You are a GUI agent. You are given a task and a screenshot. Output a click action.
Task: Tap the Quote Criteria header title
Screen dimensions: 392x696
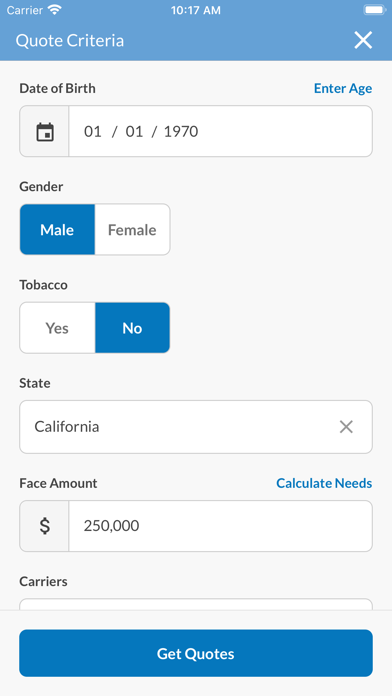click(x=70, y=40)
